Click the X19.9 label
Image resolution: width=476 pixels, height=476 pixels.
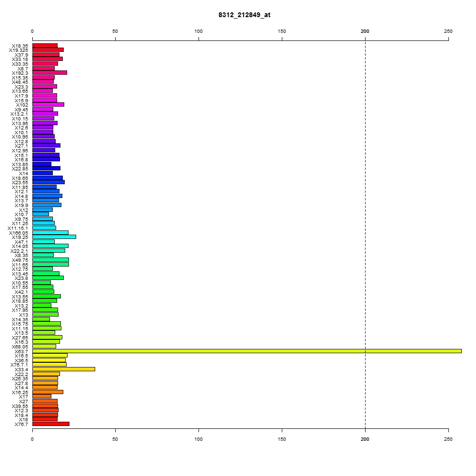coord(21,206)
